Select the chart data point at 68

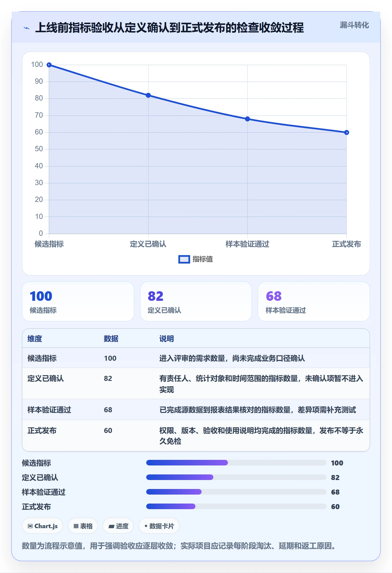tap(248, 119)
